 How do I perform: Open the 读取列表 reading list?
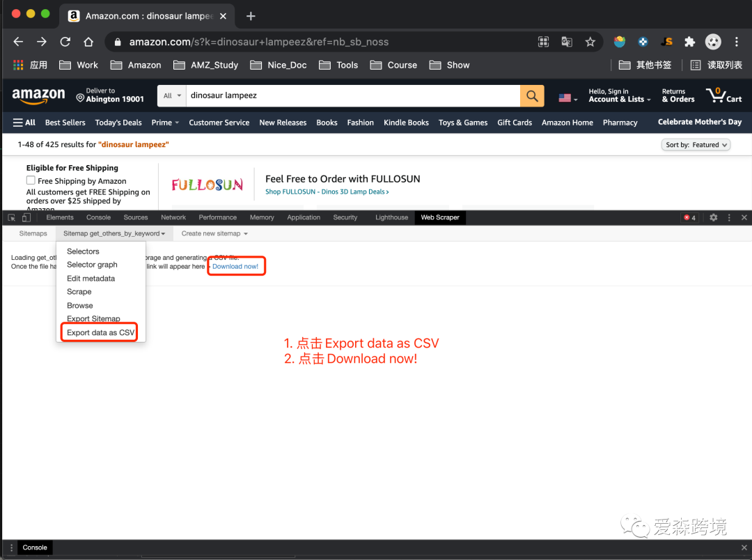(716, 65)
